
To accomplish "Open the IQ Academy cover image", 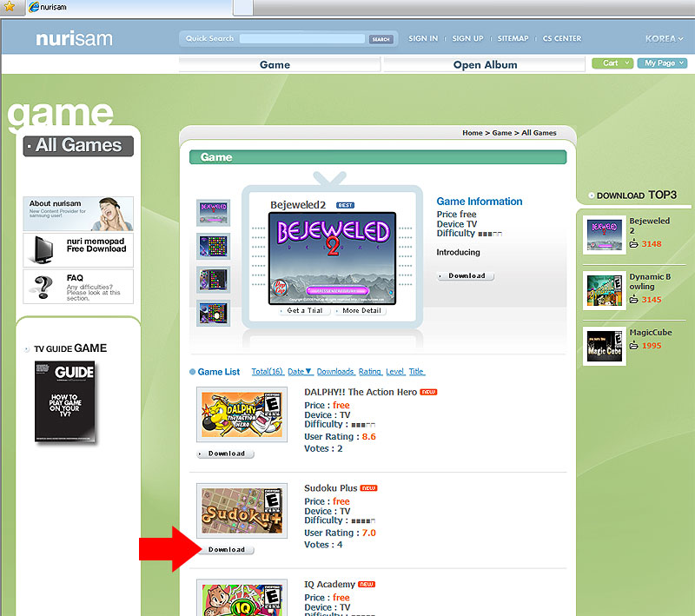I will 242,598.
